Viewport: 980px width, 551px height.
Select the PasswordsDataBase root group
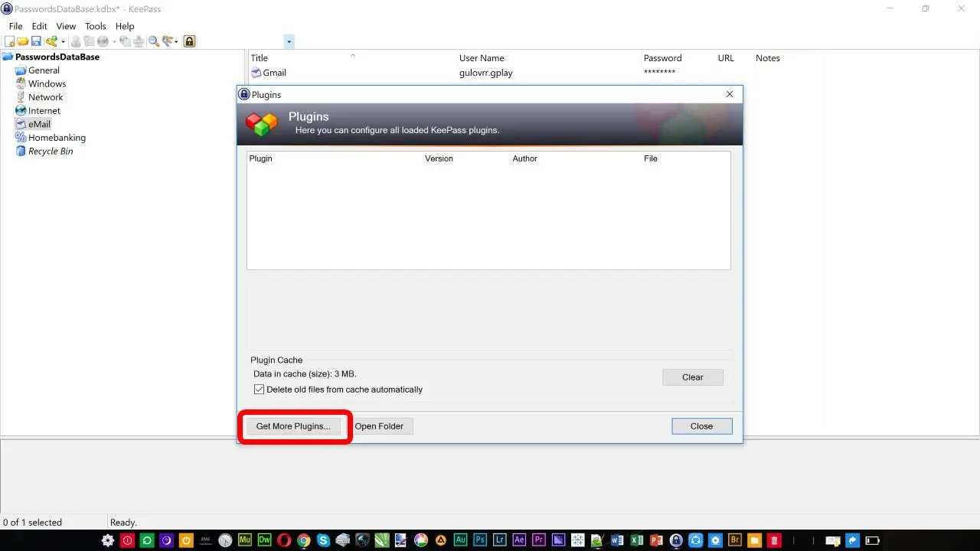57,57
